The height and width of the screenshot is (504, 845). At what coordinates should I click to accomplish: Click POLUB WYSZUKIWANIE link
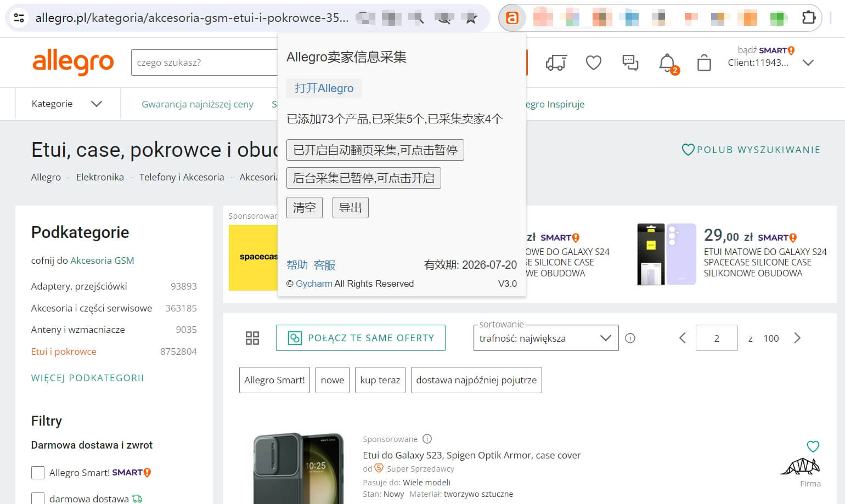coord(758,150)
